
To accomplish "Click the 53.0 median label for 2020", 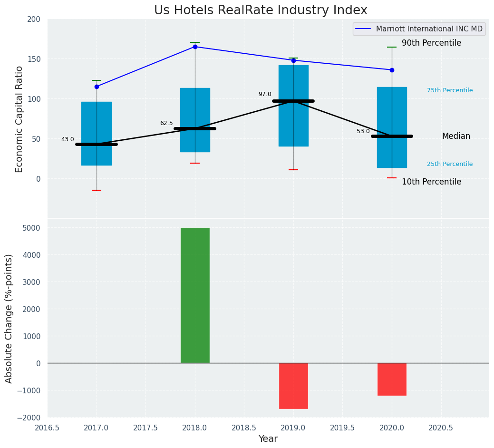I will pos(363,131).
